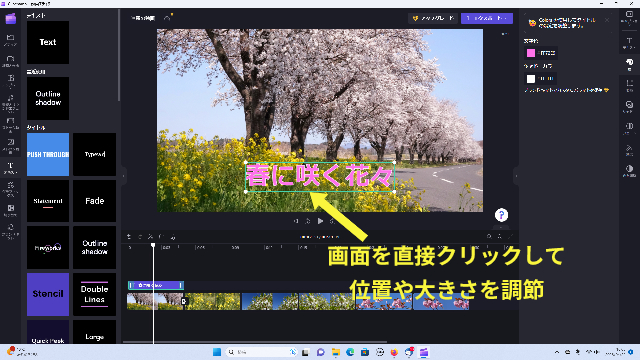640x360 pixels.
Task: Open the record and create sidebar icon
Action: 11,61
